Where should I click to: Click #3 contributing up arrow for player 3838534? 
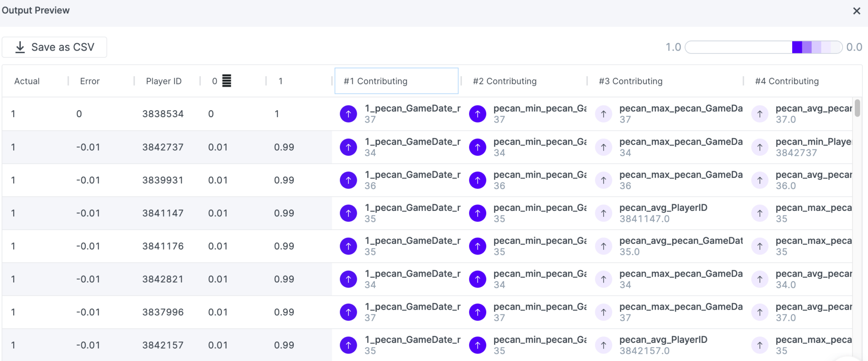604,114
